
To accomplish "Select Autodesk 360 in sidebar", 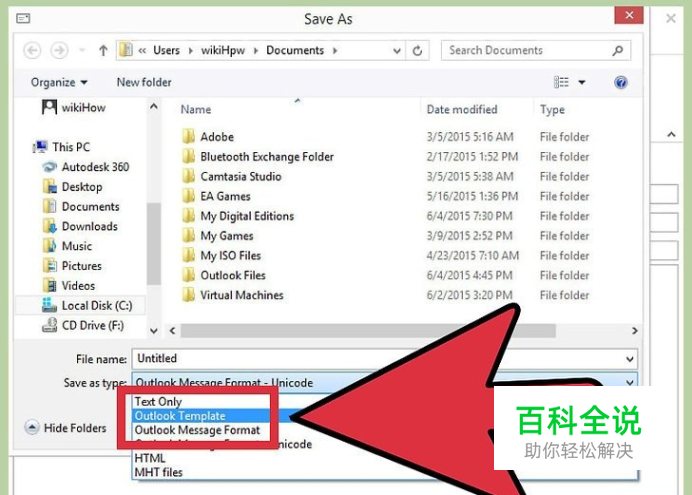I will click(x=86, y=167).
